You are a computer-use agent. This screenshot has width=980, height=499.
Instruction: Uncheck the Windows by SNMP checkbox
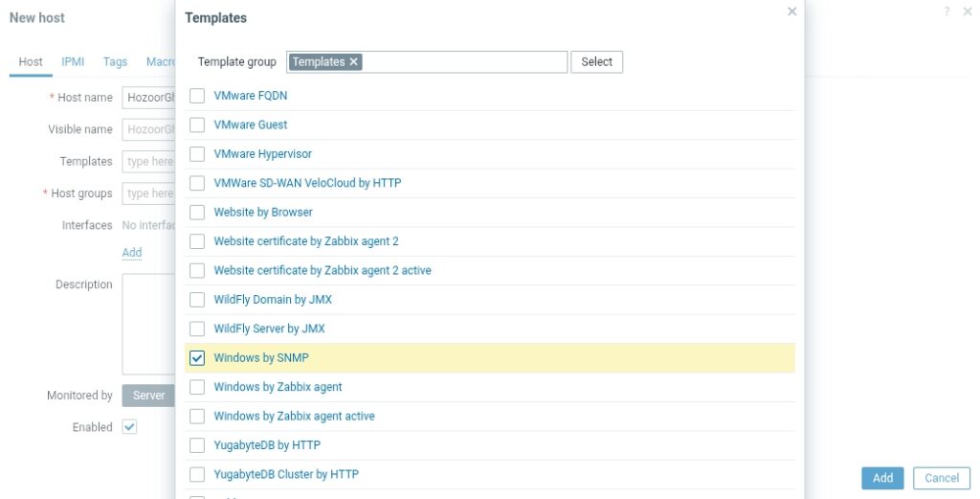[x=197, y=357]
